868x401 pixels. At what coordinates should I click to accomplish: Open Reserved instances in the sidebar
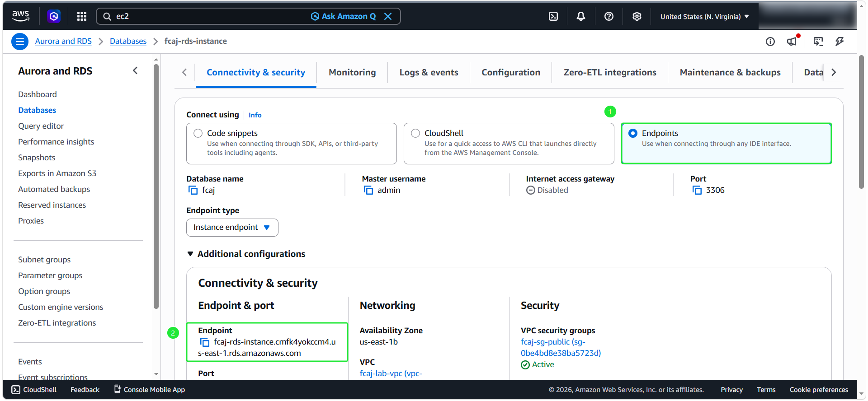point(52,205)
